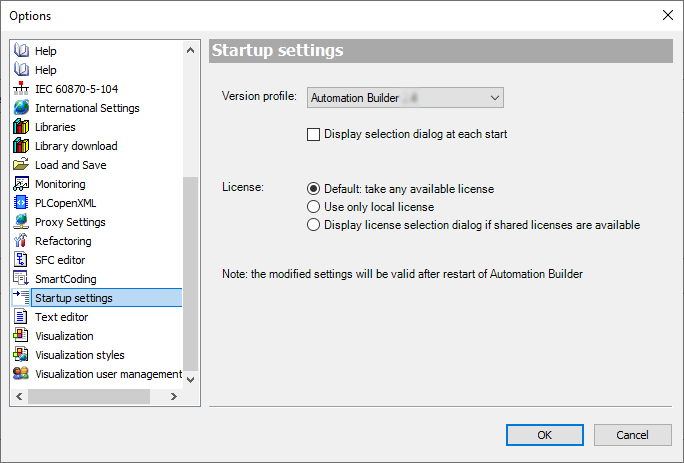Click the horizontal scroll right arrow
The height and width of the screenshot is (463, 684).
click(174, 396)
